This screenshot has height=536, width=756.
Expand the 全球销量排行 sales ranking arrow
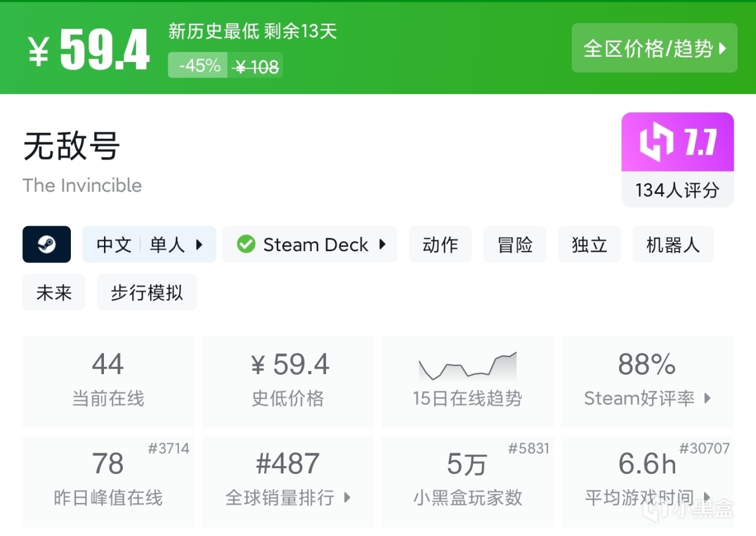tap(347, 498)
